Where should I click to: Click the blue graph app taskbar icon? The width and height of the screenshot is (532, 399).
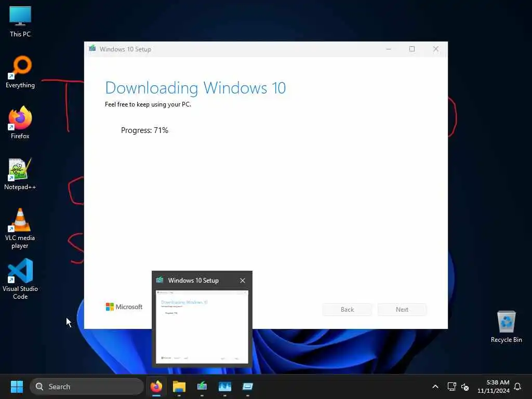pos(224,387)
